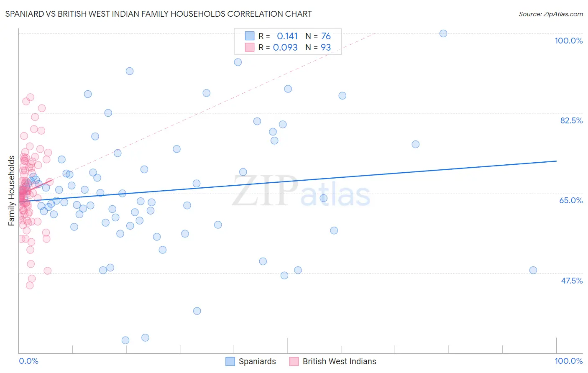Click the 82.5% y-axis tick label
588x373 pixels.
tap(571, 120)
